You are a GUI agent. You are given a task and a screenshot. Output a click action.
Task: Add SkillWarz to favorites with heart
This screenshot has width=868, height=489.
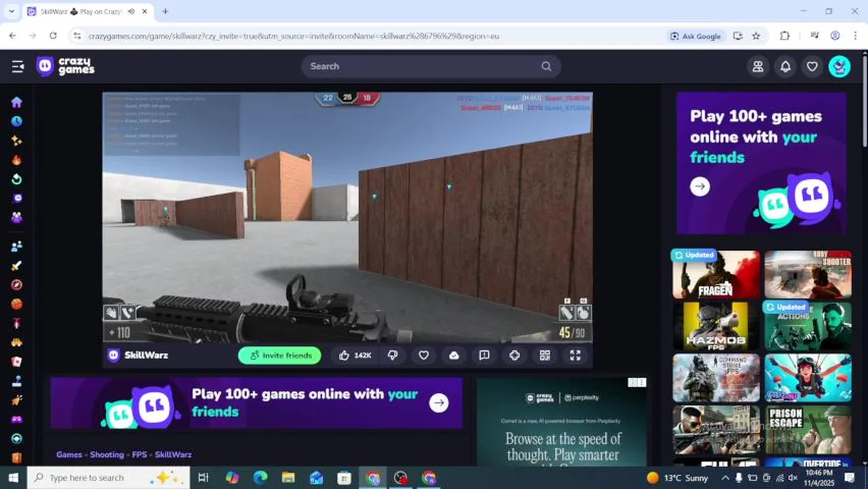click(x=423, y=355)
